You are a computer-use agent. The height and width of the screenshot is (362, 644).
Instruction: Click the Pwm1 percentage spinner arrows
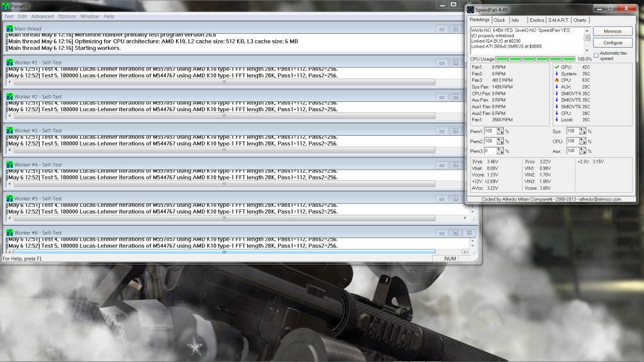500,131
